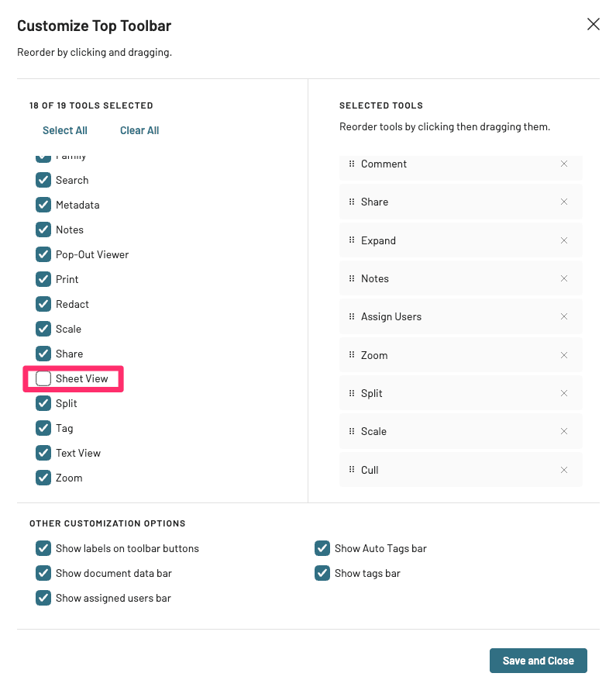Click the X next to Expand
This screenshot has width=616, height=687.
[564, 240]
